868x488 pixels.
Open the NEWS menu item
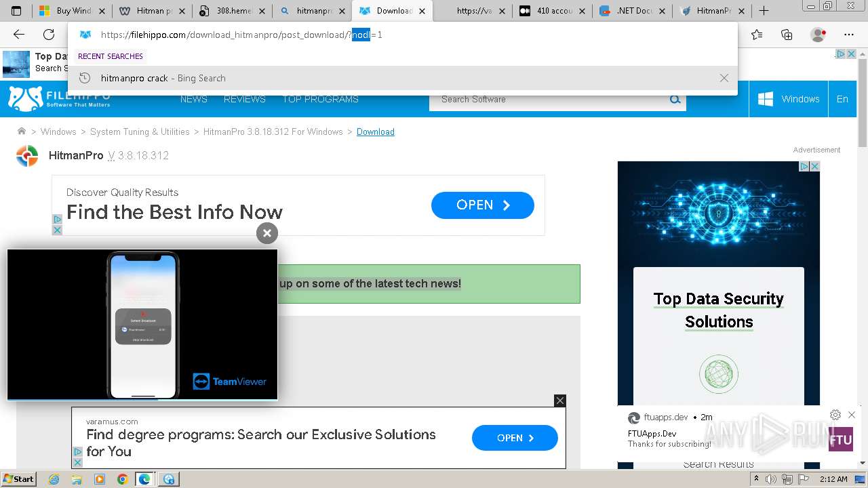194,99
